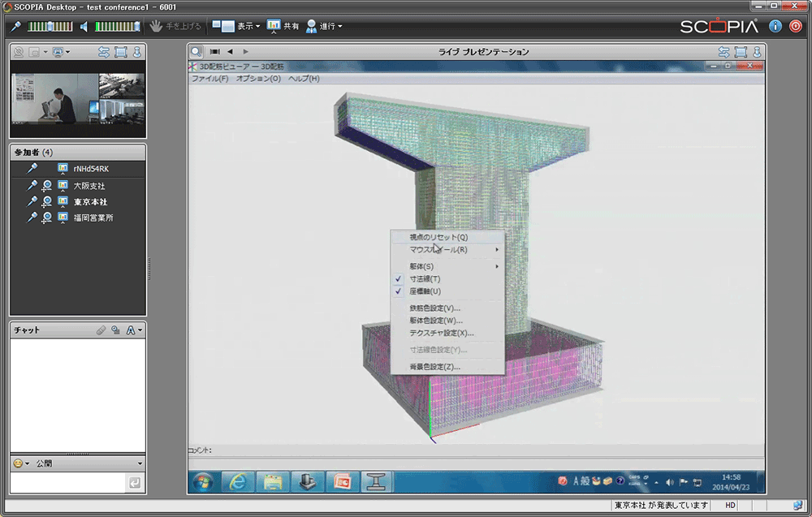Click the 参加者 (4) panel header

click(x=78, y=152)
